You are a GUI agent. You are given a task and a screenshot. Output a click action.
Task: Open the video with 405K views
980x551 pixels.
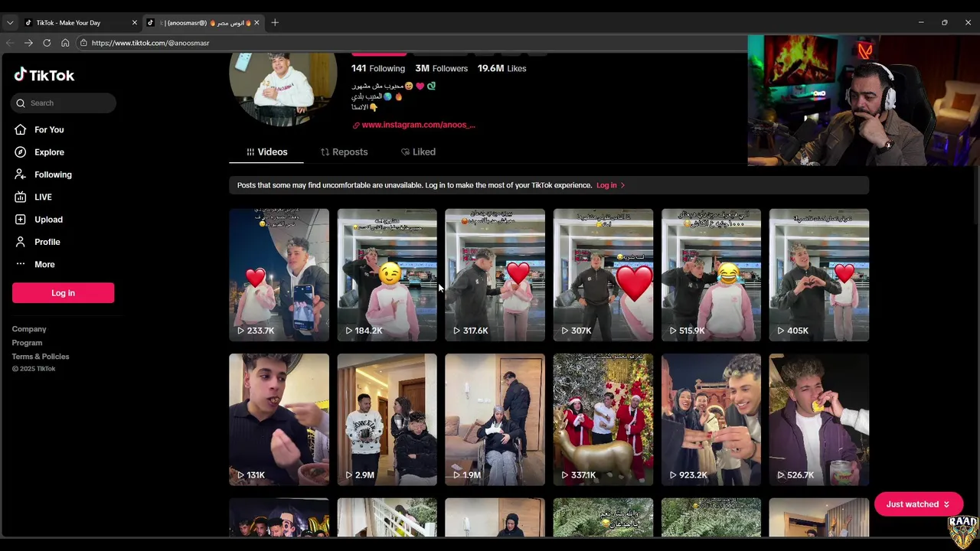tap(819, 275)
